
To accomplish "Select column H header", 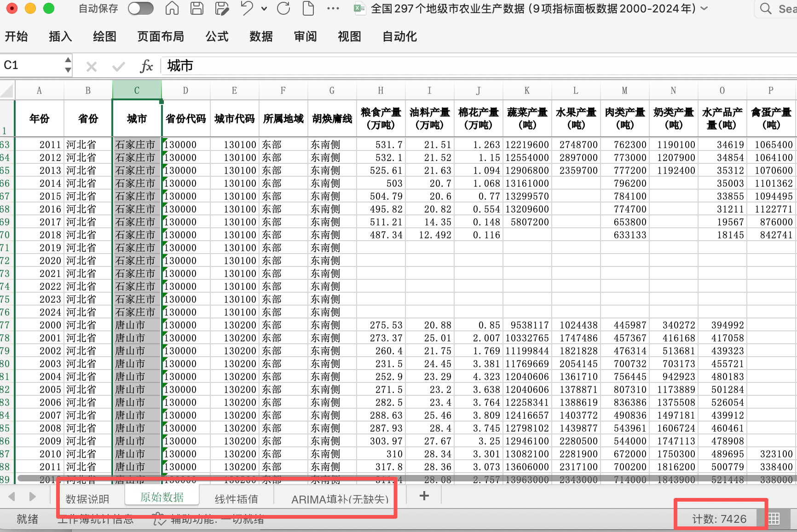I will (x=381, y=91).
